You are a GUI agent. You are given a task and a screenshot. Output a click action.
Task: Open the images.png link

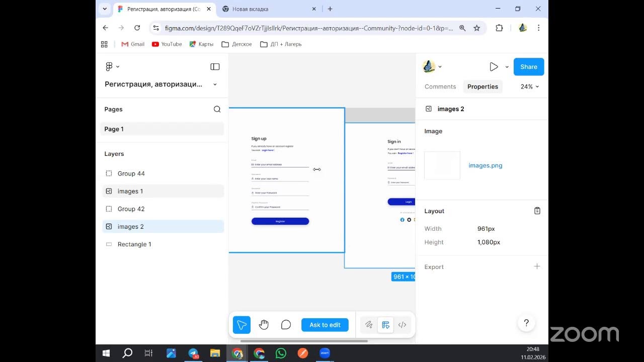pyautogui.click(x=486, y=165)
